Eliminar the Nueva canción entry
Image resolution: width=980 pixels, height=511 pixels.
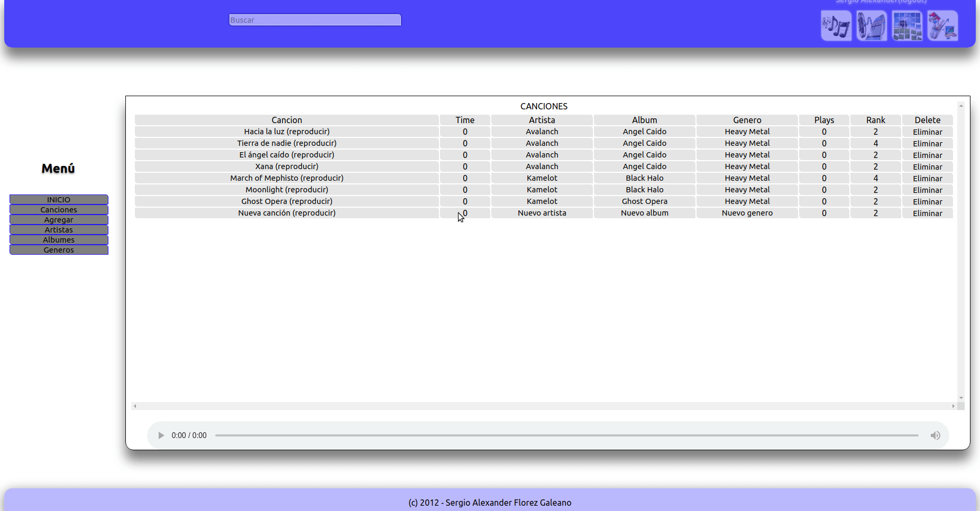point(927,213)
